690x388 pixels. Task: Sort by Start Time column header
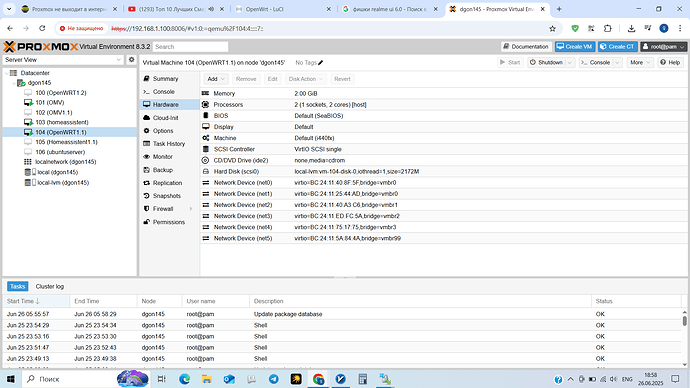(x=36, y=301)
